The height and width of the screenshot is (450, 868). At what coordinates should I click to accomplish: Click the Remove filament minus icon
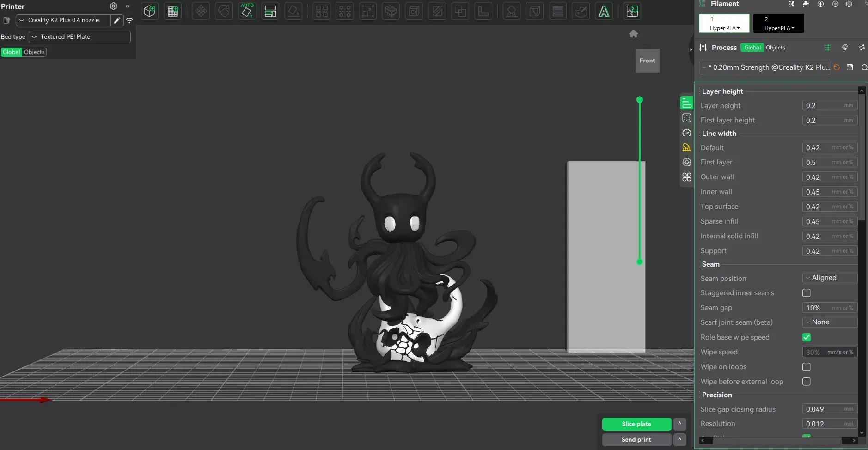click(x=835, y=4)
